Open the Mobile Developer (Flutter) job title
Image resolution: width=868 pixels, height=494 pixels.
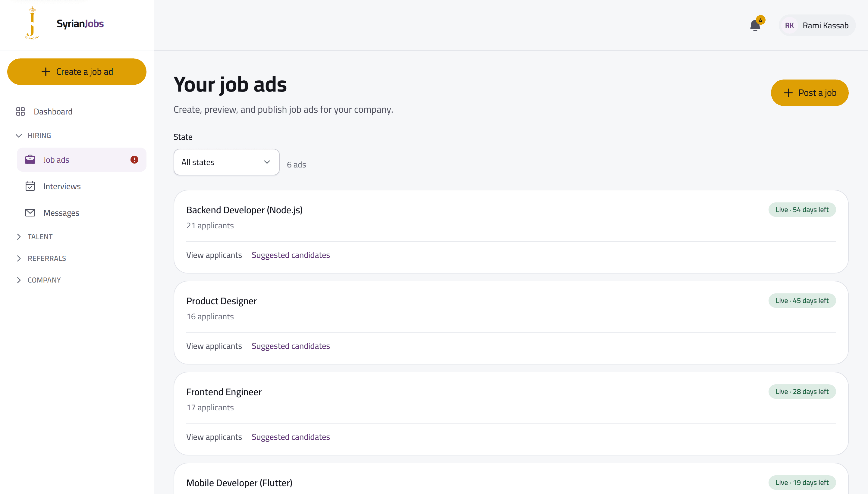239,483
